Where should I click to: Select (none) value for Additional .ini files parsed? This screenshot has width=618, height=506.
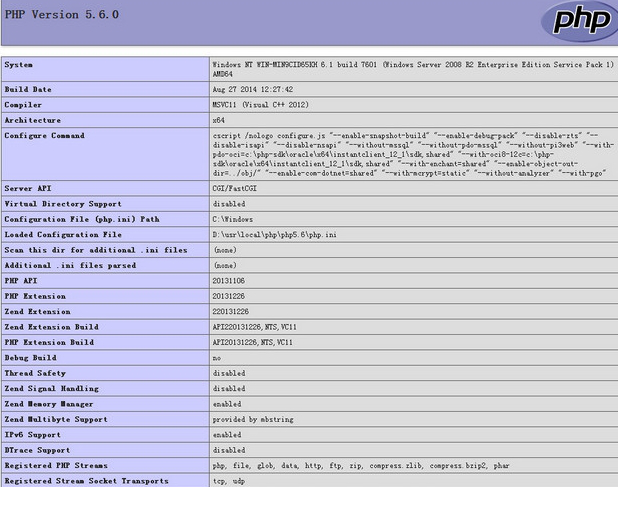click(225, 265)
